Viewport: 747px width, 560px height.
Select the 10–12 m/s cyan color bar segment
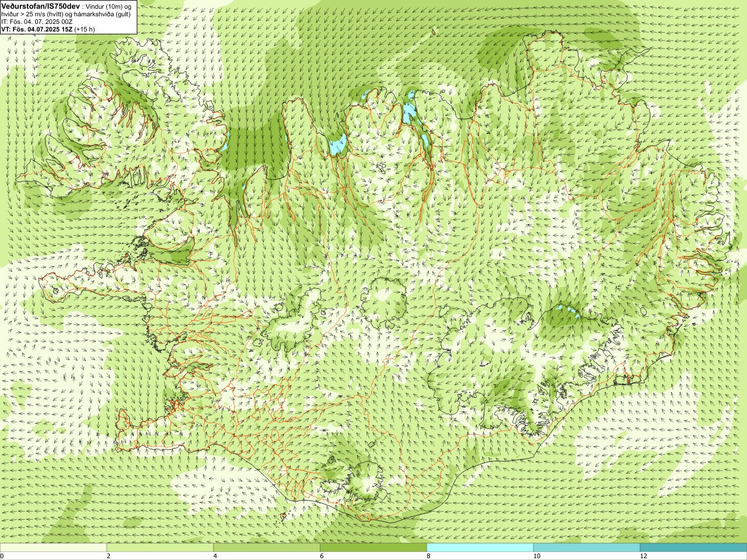click(587, 548)
